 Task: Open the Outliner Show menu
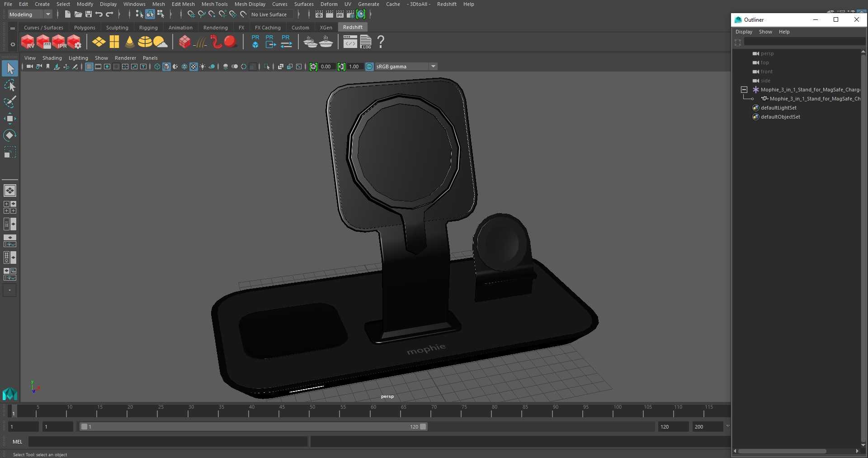click(x=765, y=32)
